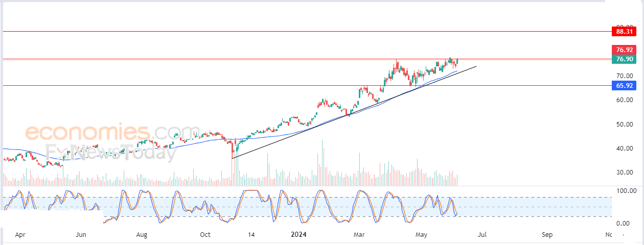Click the Aug label on time axis
This screenshot has width=644, height=245.
tap(142, 235)
